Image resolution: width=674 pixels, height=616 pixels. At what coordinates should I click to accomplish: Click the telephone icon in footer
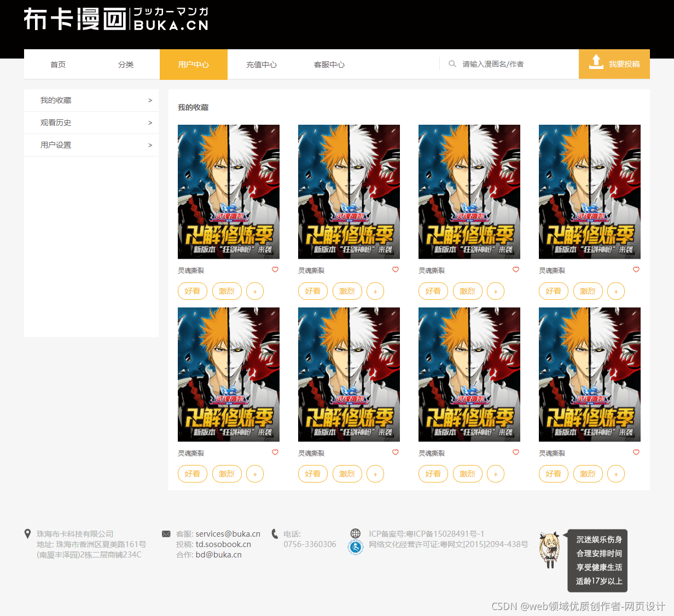pos(275,534)
